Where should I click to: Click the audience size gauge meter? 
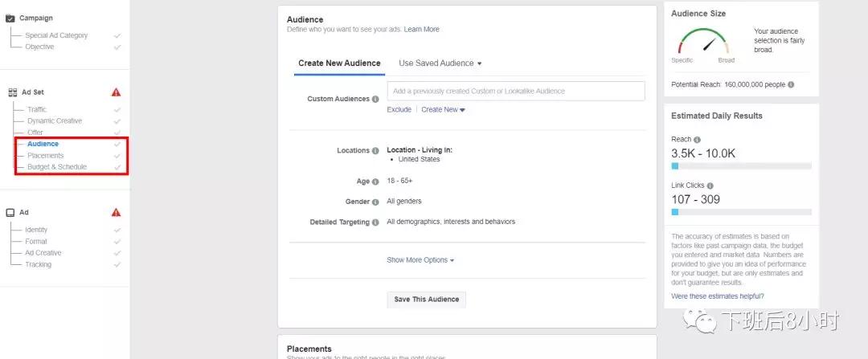(x=702, y=42)
